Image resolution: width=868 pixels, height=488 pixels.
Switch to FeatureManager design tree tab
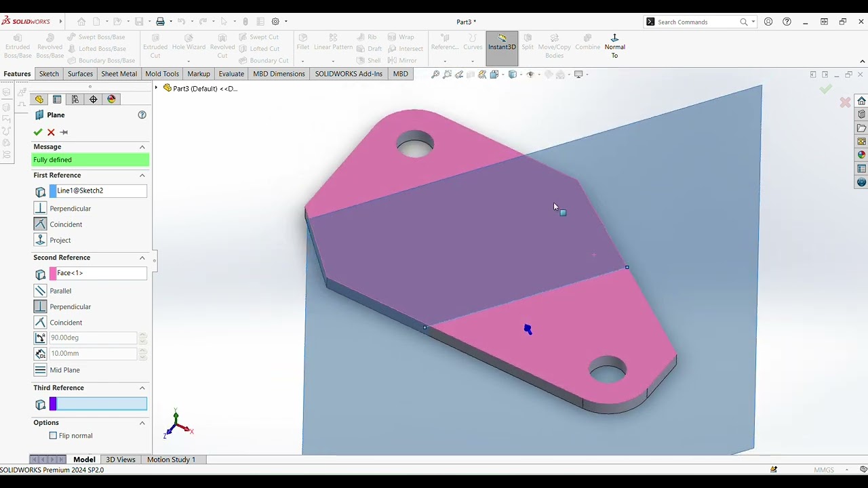(x=39, y=100)
